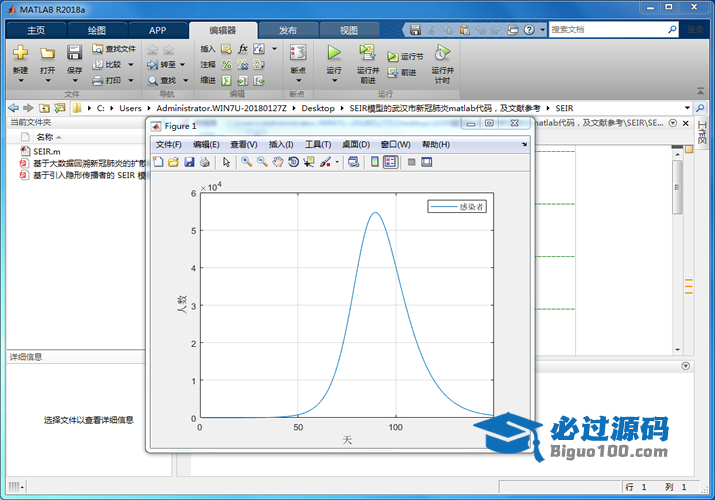Open Figure 1 桌面(D) menu

(x=356, y=144)
